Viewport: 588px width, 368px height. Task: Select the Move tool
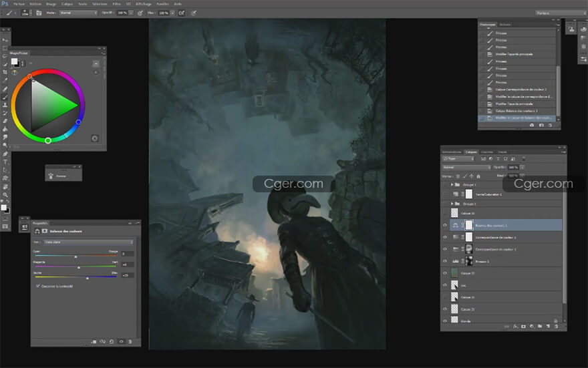[5, 39]
